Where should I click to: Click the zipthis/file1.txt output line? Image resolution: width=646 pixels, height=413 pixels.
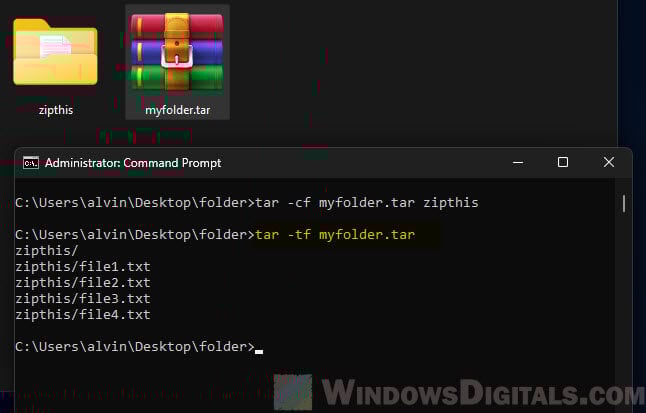click(x=83, y=267)
